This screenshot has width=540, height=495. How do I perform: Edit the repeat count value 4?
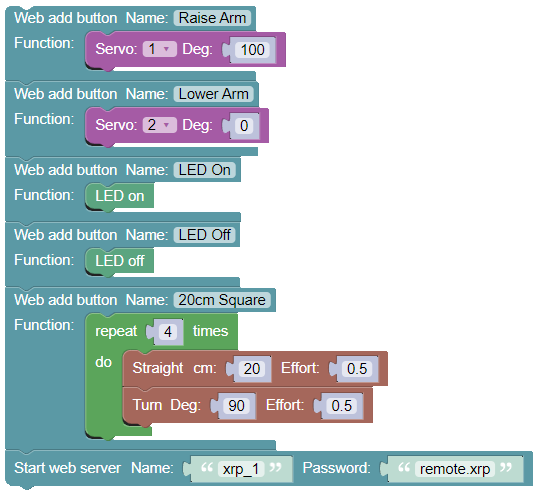click(x=168, y=332)
